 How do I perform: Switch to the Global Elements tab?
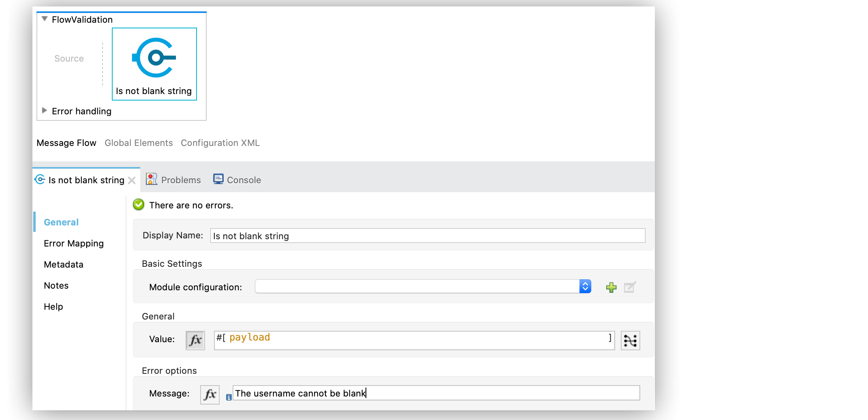[x=139, y=143]
